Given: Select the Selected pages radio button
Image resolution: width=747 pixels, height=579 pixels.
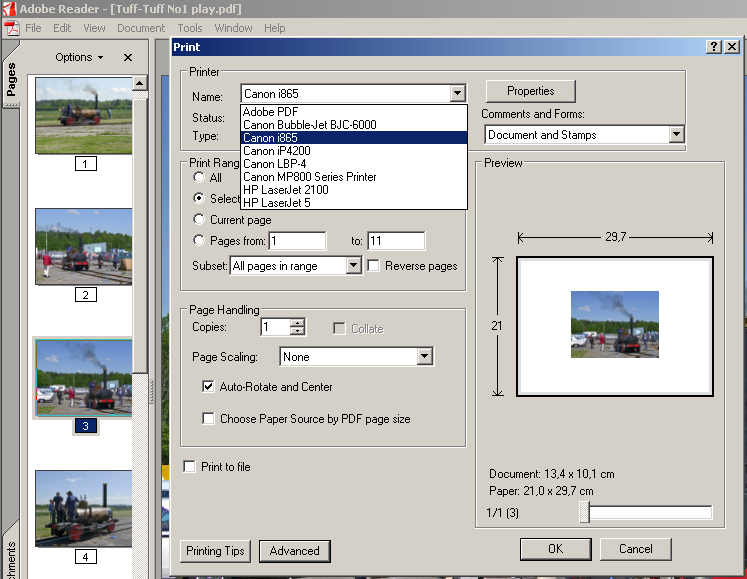Looking at the screenshot, I should 199,198.
